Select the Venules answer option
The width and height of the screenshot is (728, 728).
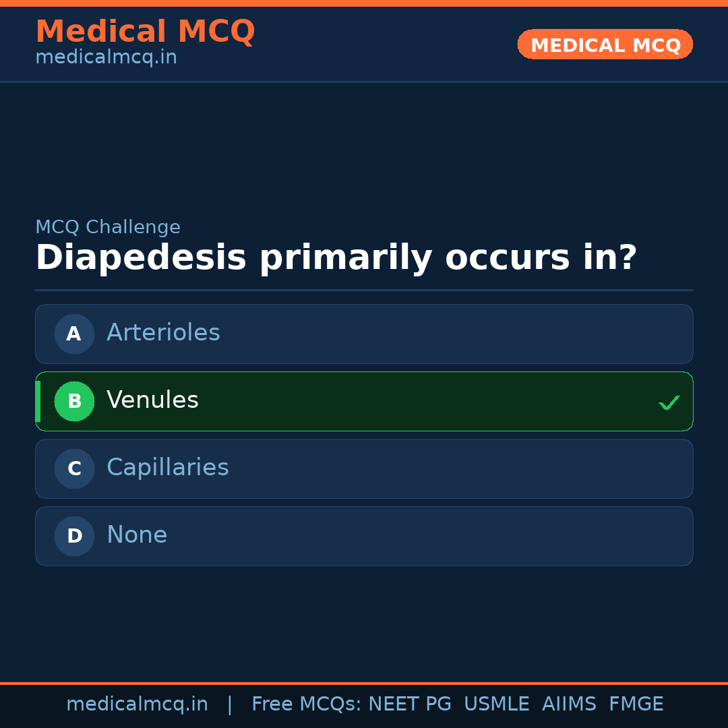(x=364, y=401)
